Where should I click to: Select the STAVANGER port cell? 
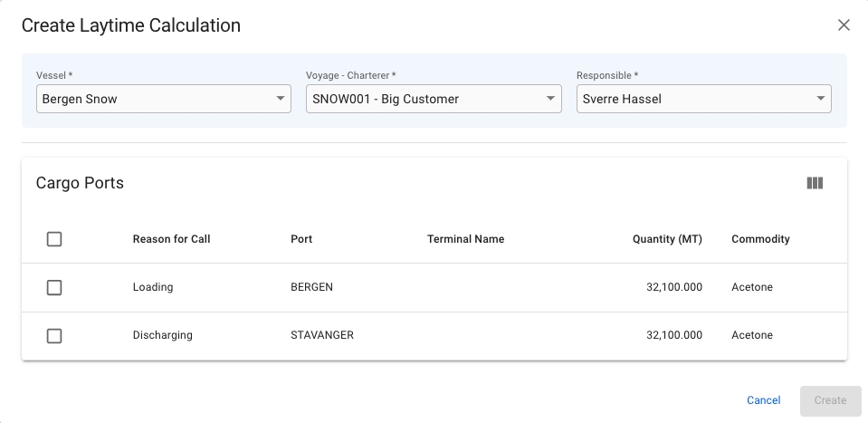[321, 335]
